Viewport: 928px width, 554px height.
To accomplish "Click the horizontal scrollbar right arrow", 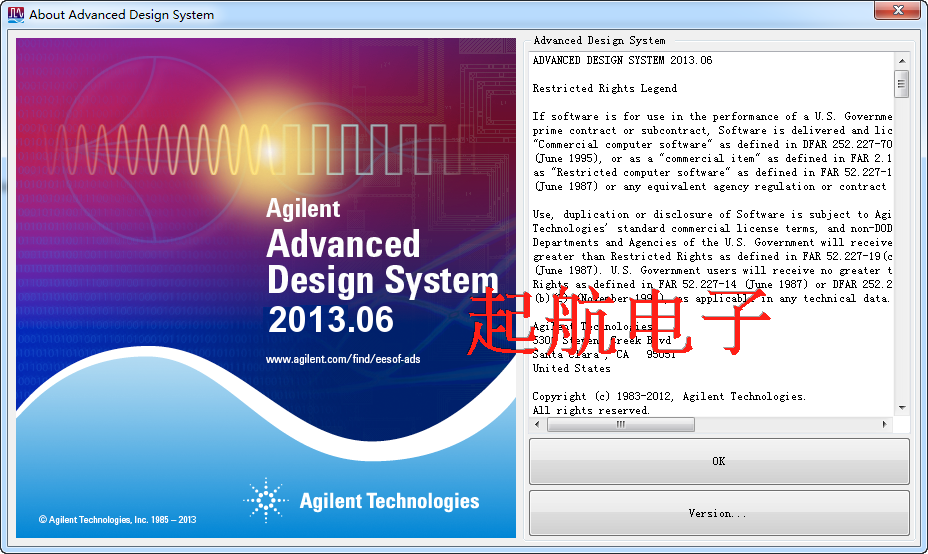I will (x=885, y=424).
